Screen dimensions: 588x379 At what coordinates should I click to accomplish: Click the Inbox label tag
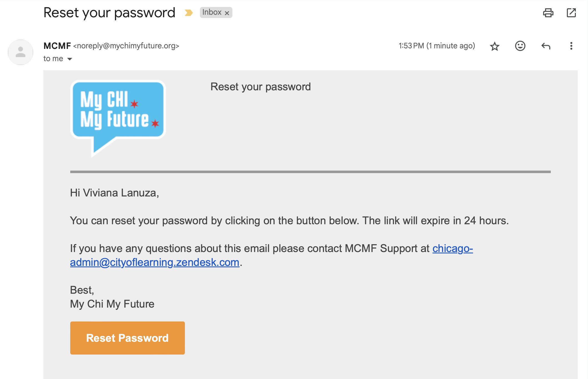(x=212, y=13)
